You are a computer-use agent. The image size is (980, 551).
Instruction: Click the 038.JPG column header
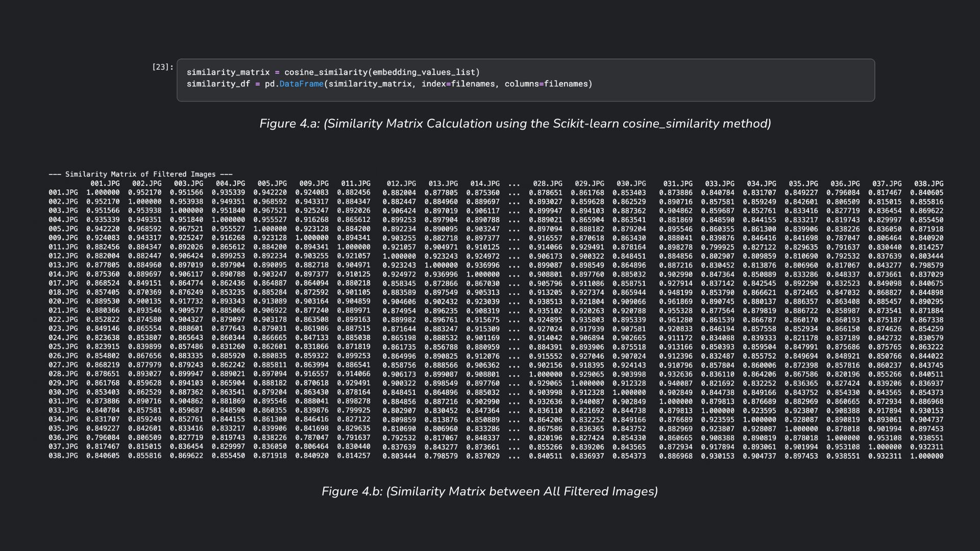click(x=928, y=184)
